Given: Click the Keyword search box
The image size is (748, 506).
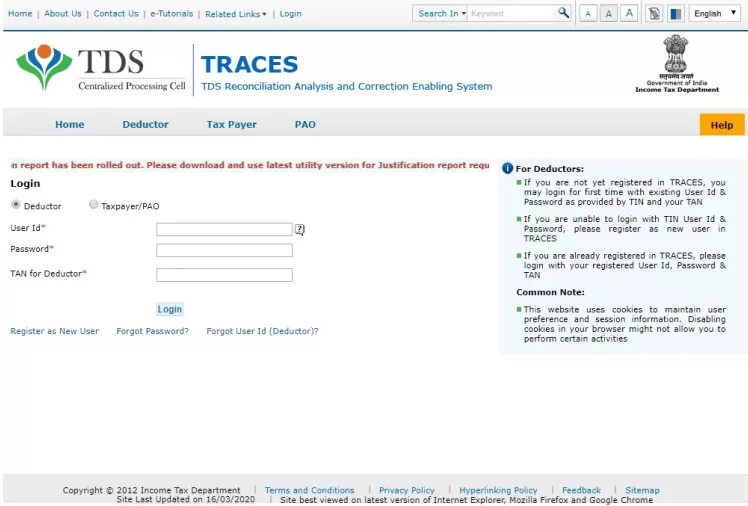Looking at the screenshot, I should [x=512, y=13].
